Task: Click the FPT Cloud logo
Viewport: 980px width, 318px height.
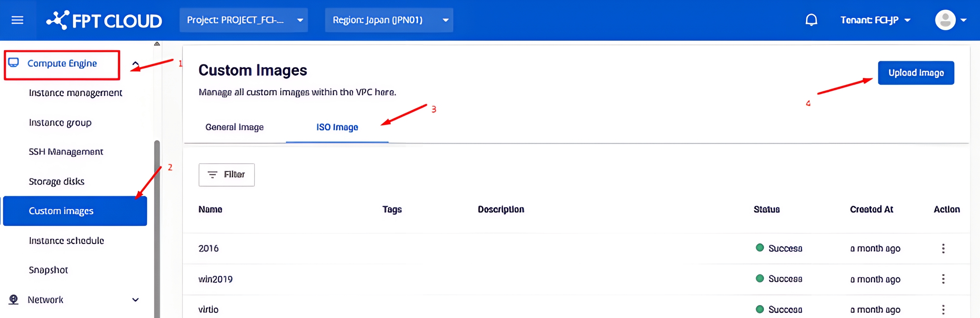Action: coord(104,20)
